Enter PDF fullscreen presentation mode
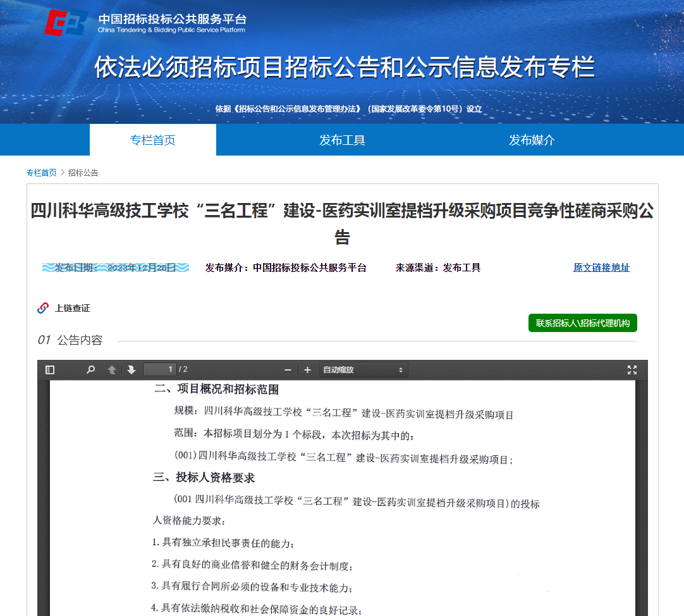The image size is (684, 616). pos(632,370)
